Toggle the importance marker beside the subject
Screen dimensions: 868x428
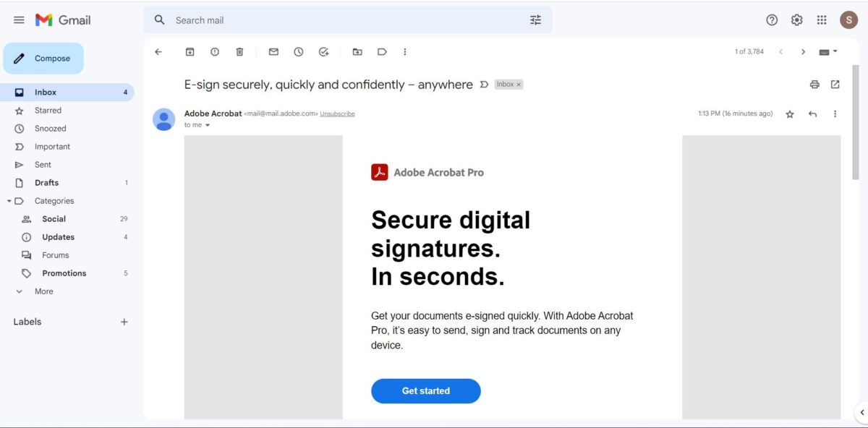[484, 85]
